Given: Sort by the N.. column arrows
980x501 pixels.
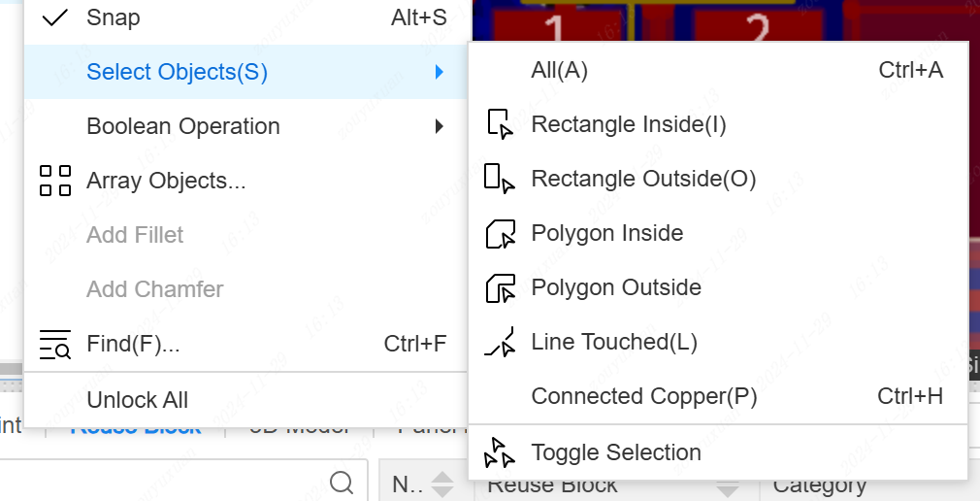Looking at the screenshot, I should [x=441, y=484].
